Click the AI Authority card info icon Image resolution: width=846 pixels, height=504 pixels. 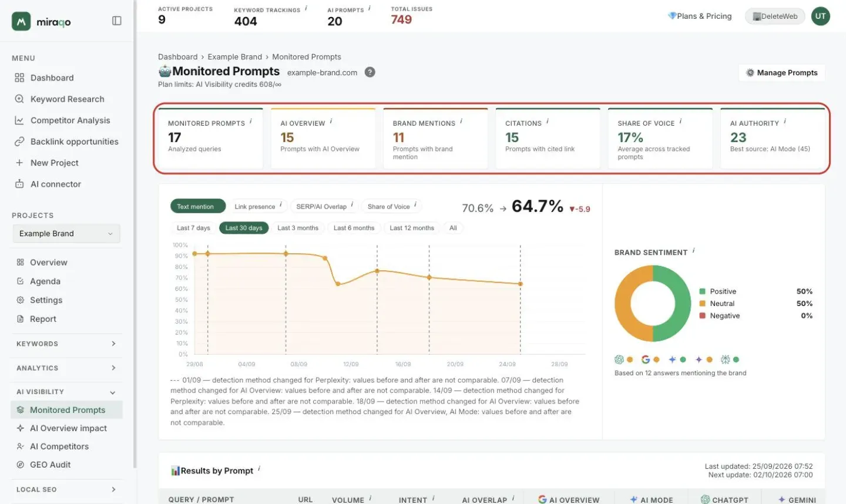pos(785,121)
